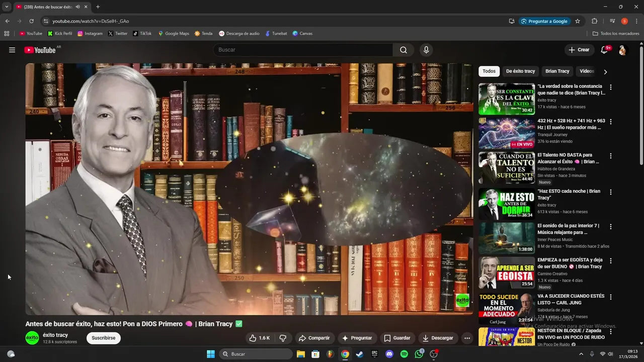
Task: Click the install app icon in address bar
Action: (x=512, y=21)
